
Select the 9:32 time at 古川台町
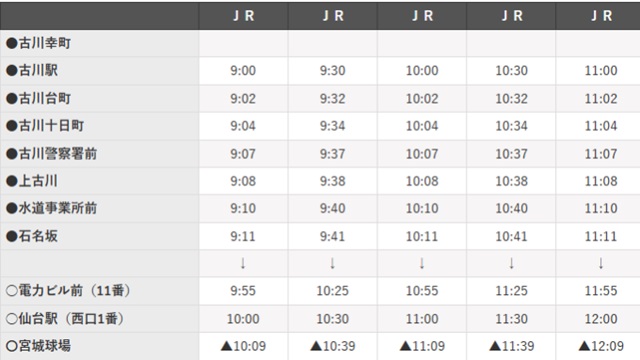(x=332, y=98)
